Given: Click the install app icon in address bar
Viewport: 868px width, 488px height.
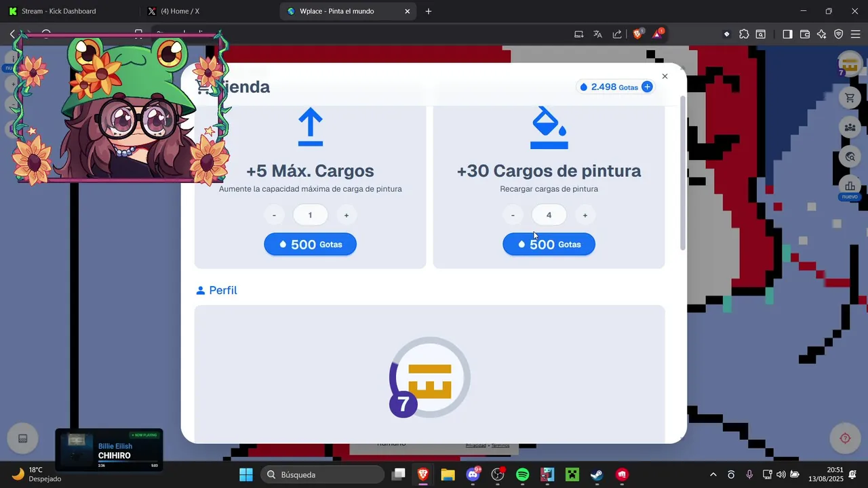Looking at the screenshot, I should [578, 34].
